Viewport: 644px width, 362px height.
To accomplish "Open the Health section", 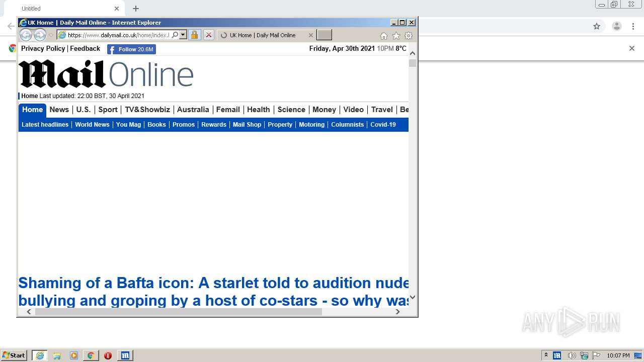I will click(258, 110).
